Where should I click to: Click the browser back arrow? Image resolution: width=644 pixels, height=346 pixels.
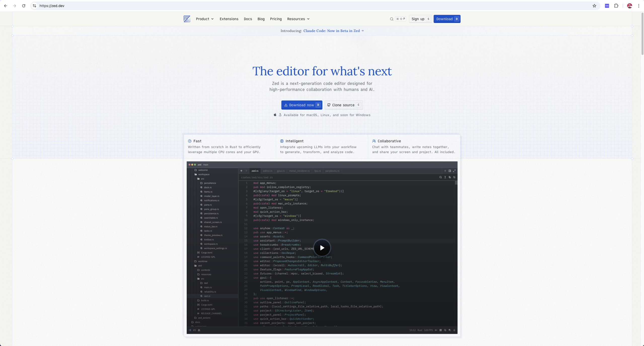coord(6,6)
